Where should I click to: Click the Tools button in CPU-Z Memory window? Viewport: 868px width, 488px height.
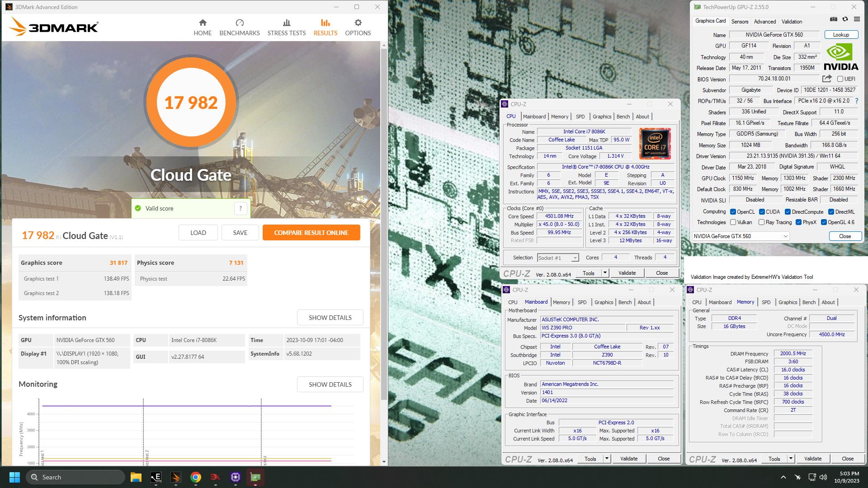(774, 459)
